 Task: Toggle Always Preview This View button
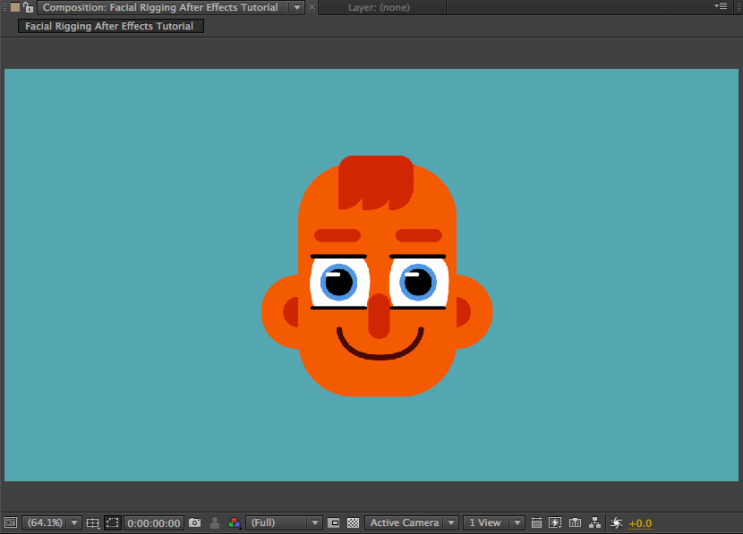(x=10, y=523)
